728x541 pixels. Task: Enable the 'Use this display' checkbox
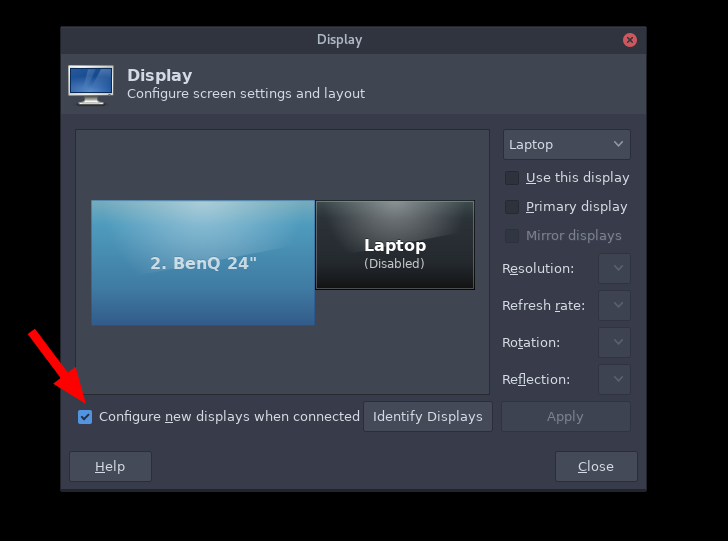[x=512, y=178]
